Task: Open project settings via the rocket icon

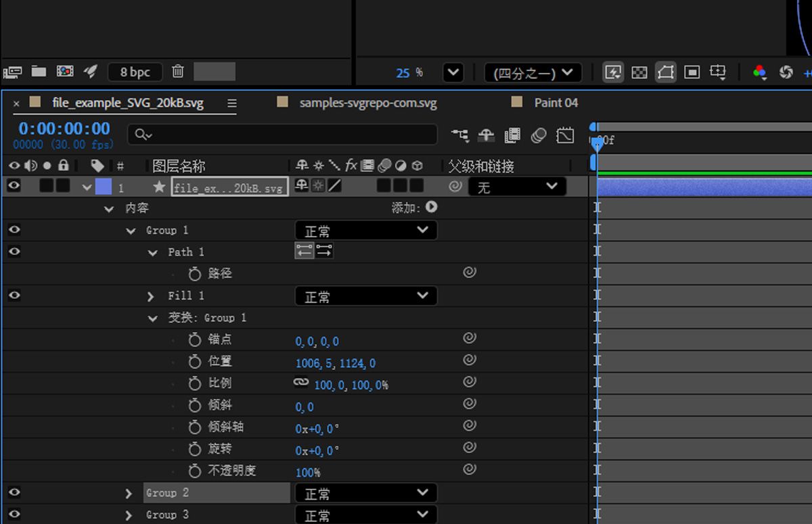Action: coord(90,71)
